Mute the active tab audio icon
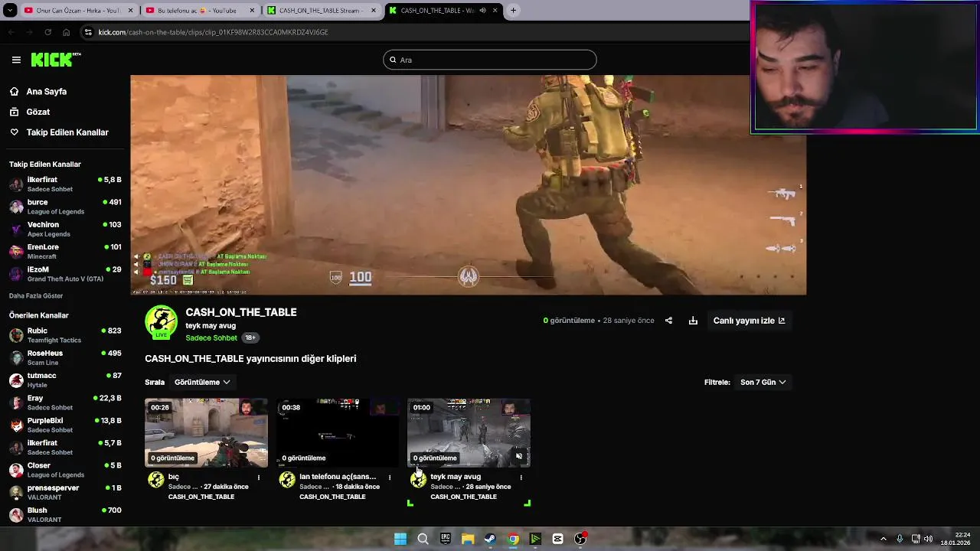This screenshot has width=980, height=551. (x=482, y=11)
